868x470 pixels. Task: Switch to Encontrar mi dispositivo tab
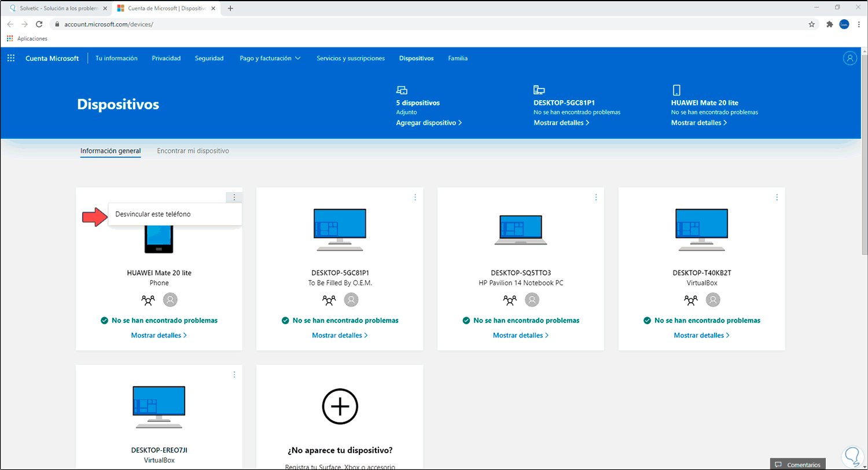[193, 151]
